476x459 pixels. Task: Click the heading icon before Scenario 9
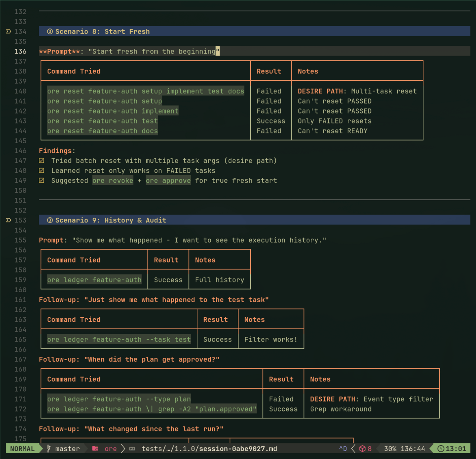[x=50, y=220]
